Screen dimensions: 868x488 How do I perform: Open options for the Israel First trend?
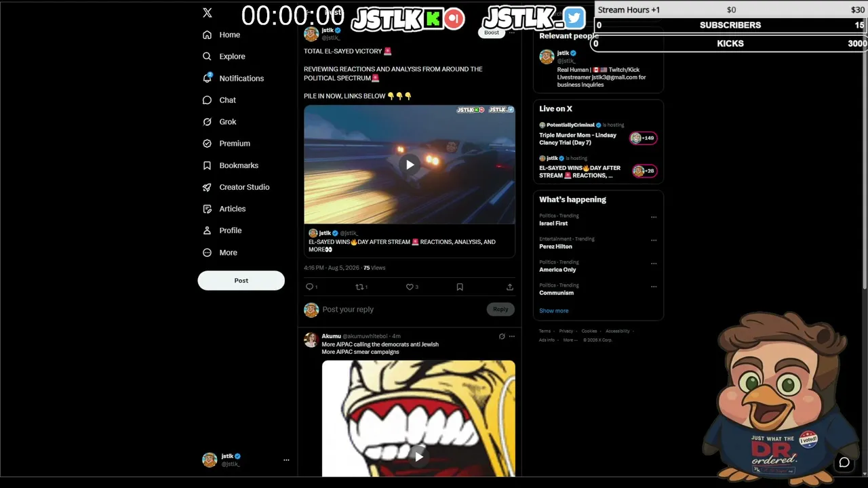654,218
